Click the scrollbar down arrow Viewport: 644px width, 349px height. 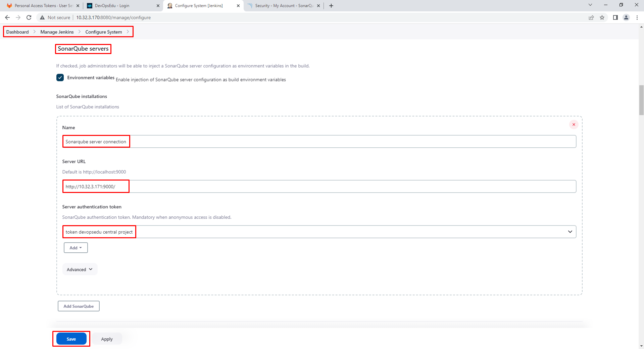point(641,346)
